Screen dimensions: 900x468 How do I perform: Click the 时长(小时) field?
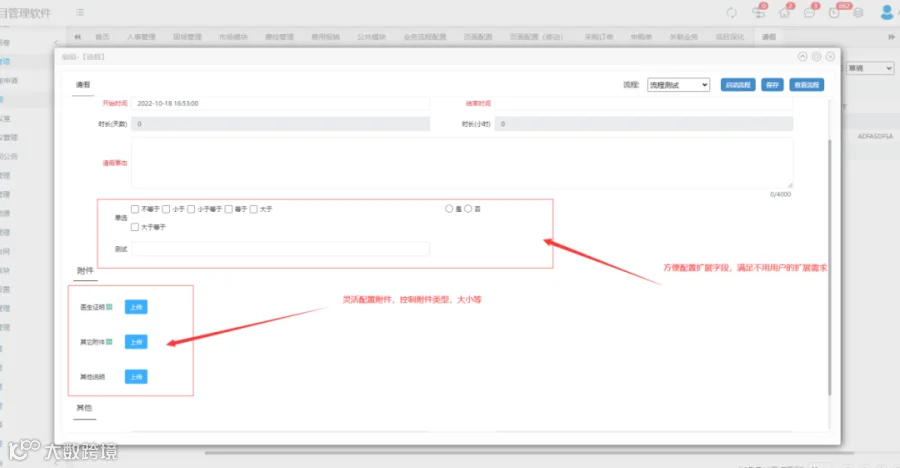pos(644,124)
